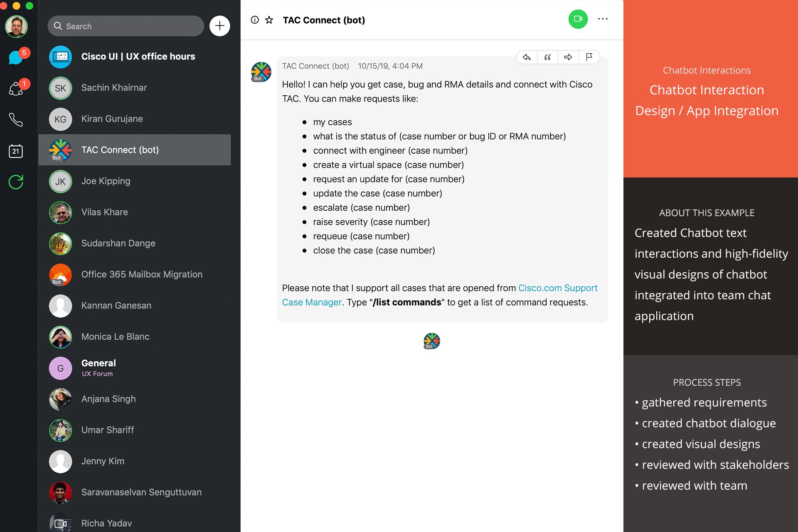Viewport: 798px width, 532px height.
Task: Click the green refresh circular arrow icon
Action: [x=16, y=182]
